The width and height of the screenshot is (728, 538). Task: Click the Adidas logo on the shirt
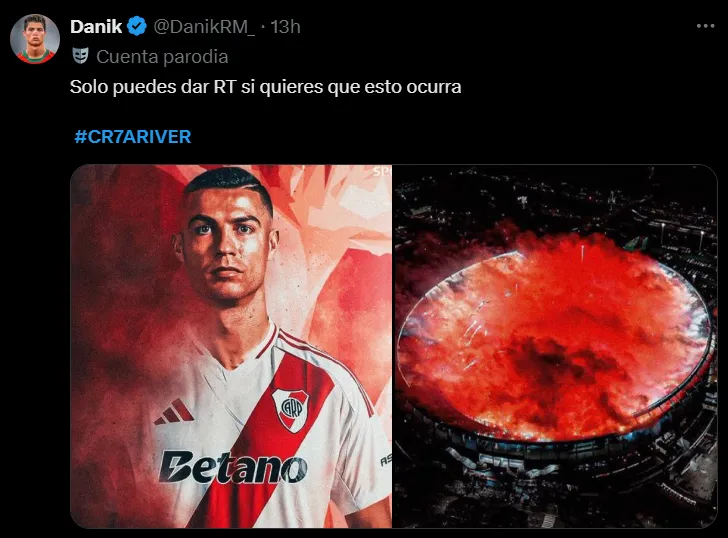[x=174, y=411]
